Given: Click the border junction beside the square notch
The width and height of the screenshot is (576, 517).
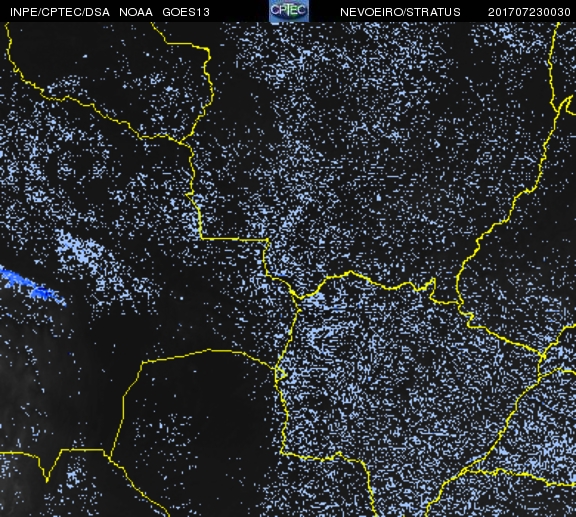Looking at the screenshot, I should pos(459,303).
